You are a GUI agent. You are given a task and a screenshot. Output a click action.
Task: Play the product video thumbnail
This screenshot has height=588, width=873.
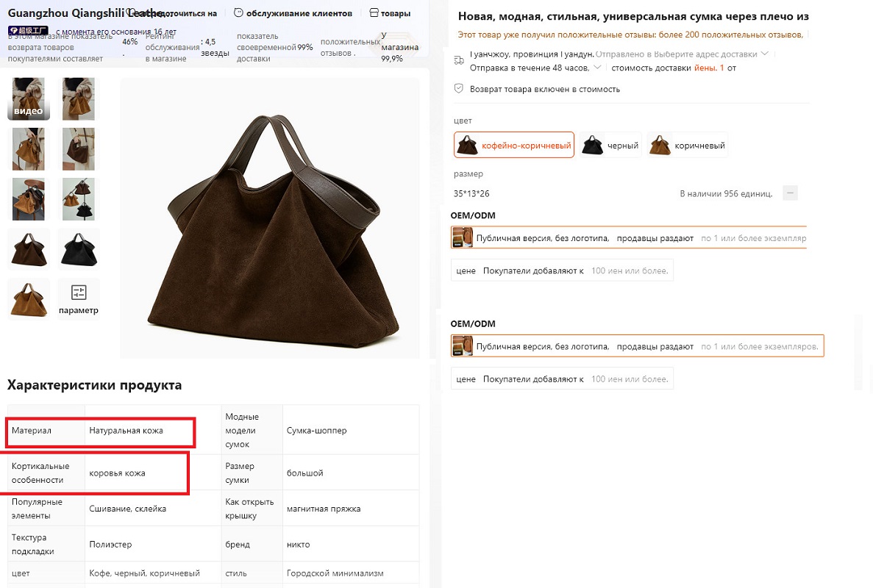pos(29,98)
